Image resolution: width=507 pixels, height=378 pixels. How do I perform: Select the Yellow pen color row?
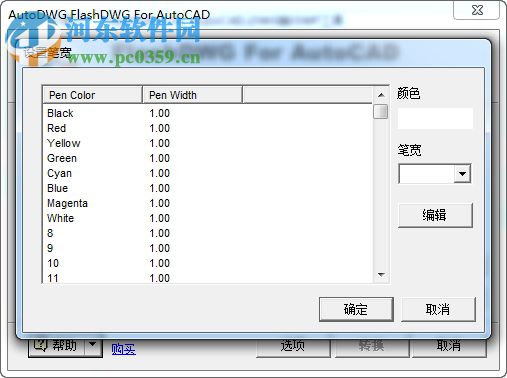207,143
